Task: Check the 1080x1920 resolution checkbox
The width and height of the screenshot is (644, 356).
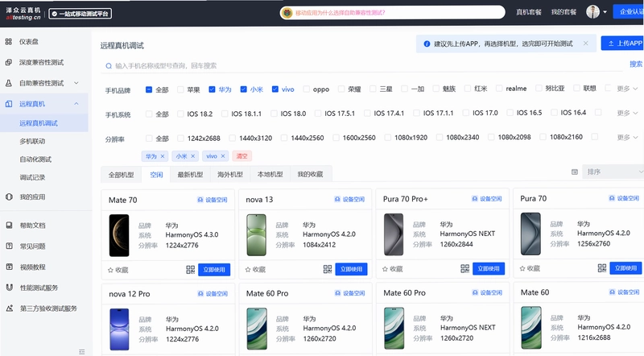Action: (388, 137)
